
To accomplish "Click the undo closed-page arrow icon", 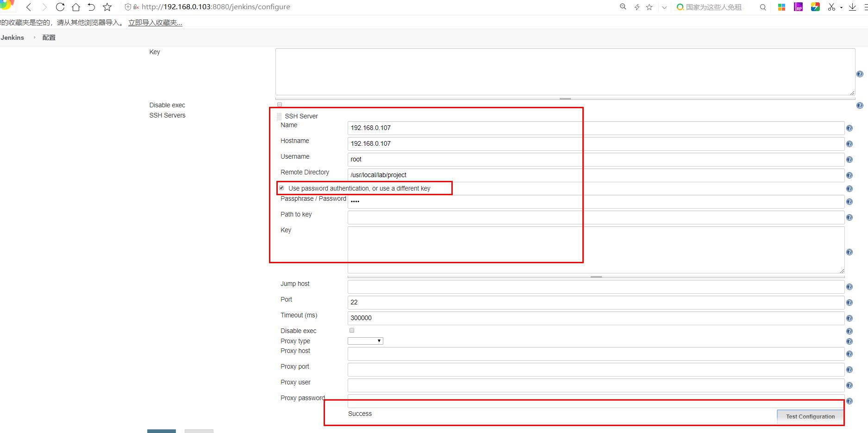I will click(x=91, y=7).
